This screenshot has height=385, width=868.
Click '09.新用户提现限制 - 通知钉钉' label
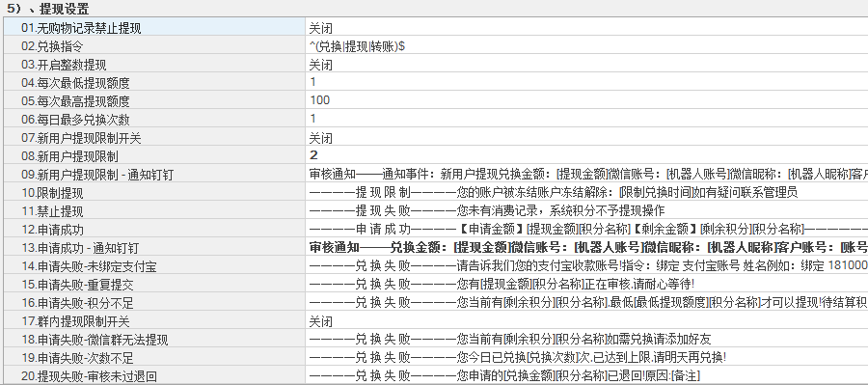pyautogui.click(x=96, y=175)
